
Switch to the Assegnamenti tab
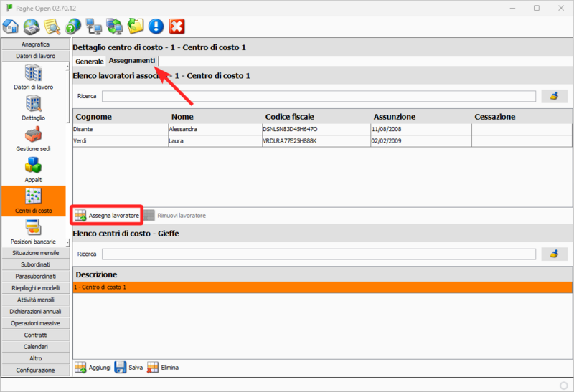[132, 61]
